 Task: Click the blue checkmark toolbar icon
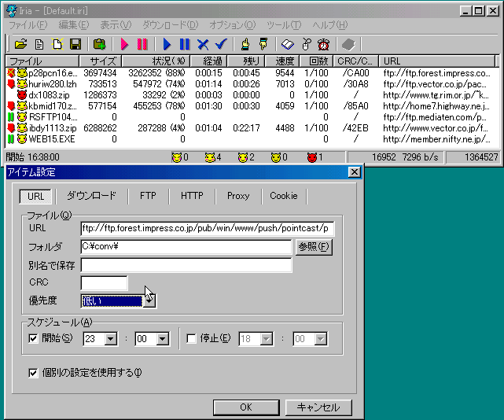click(x=221, y=44)
